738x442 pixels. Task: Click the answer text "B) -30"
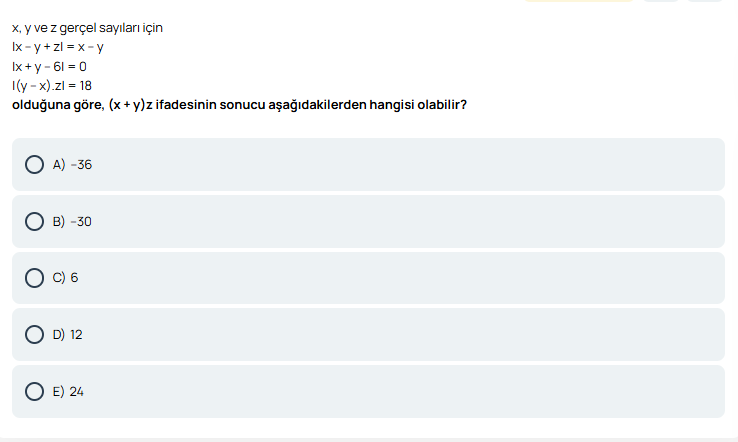[x=72, y=221]
